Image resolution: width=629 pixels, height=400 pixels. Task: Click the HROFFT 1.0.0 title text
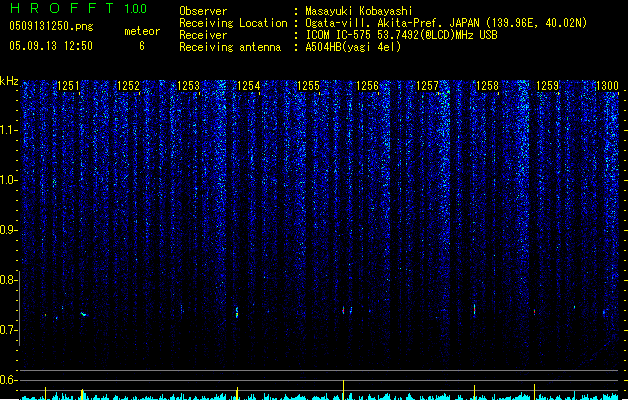[x=78, y=8]
